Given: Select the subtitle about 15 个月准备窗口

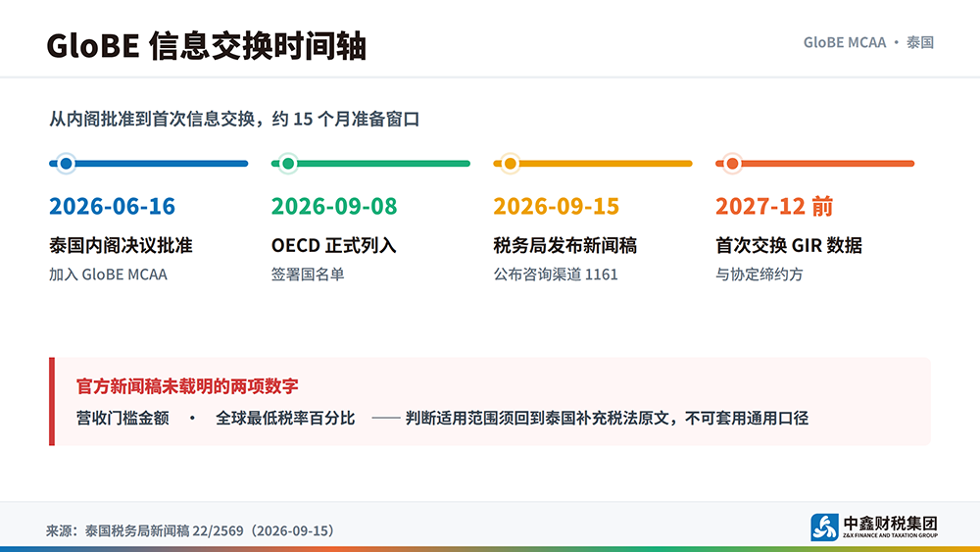Looking at the screenshot, I should (234, 119).
